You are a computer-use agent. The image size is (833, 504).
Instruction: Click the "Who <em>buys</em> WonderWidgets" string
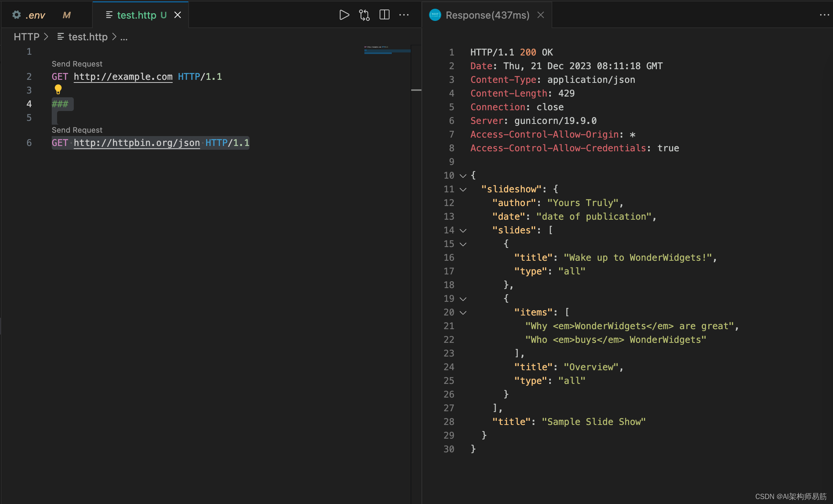click(615, 340)
